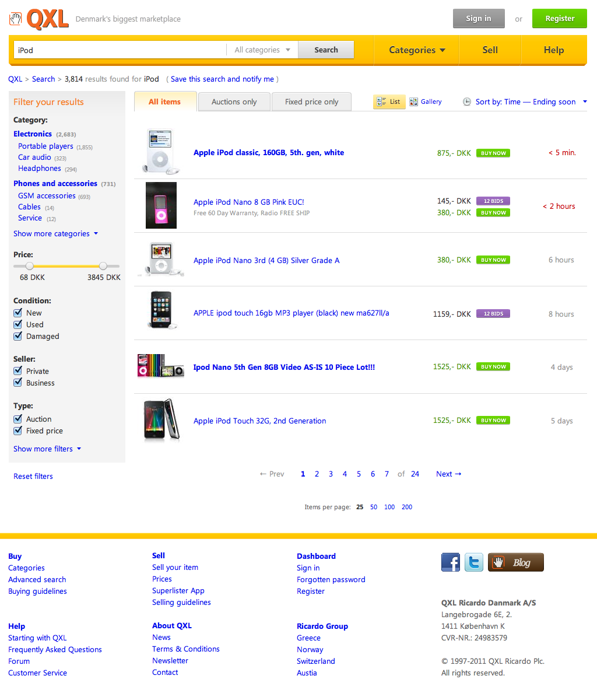Image resolution: width=597 pixels, height=700 pixels.
Task: Open the Nano 10 Piece Lot thumbnail
Action: tap(161, 366)
